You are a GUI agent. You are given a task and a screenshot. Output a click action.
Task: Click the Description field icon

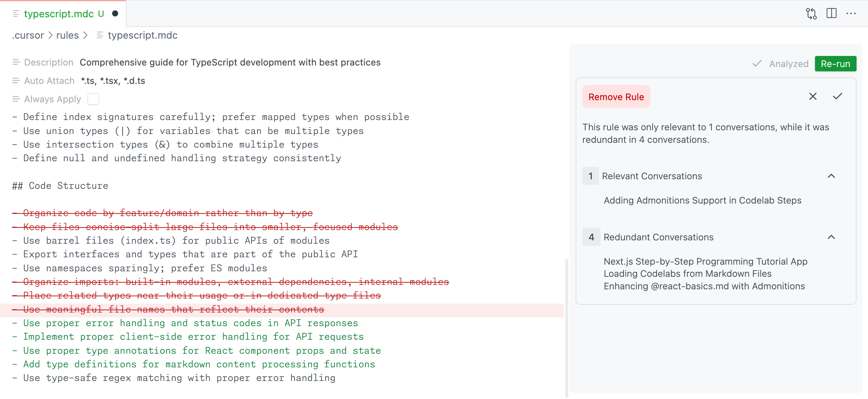pos(15,62)
